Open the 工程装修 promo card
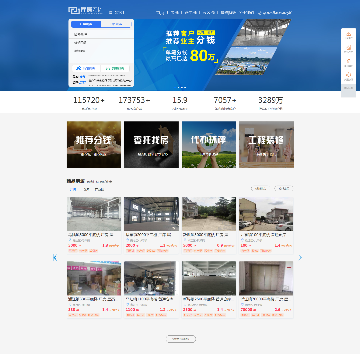360x360 pixels. pyautogui.click(x=266, y=144)
